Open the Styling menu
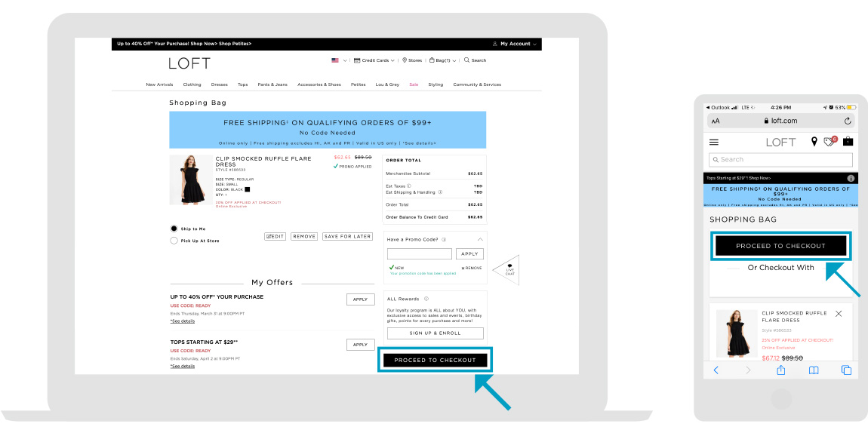 [x=436, y=84]
